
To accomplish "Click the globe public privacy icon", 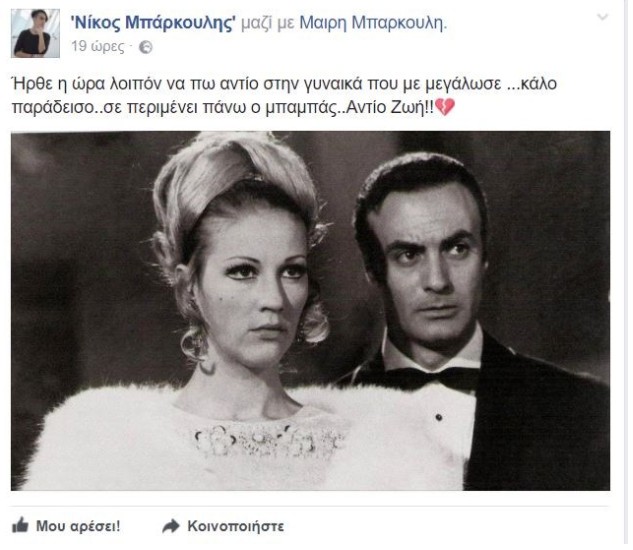I will 146,47.
